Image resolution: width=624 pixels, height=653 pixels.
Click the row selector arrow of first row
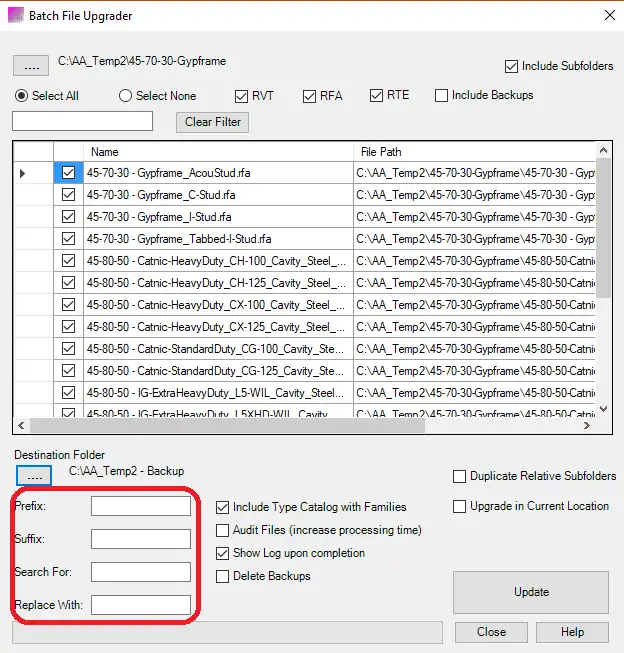point(24,173)
